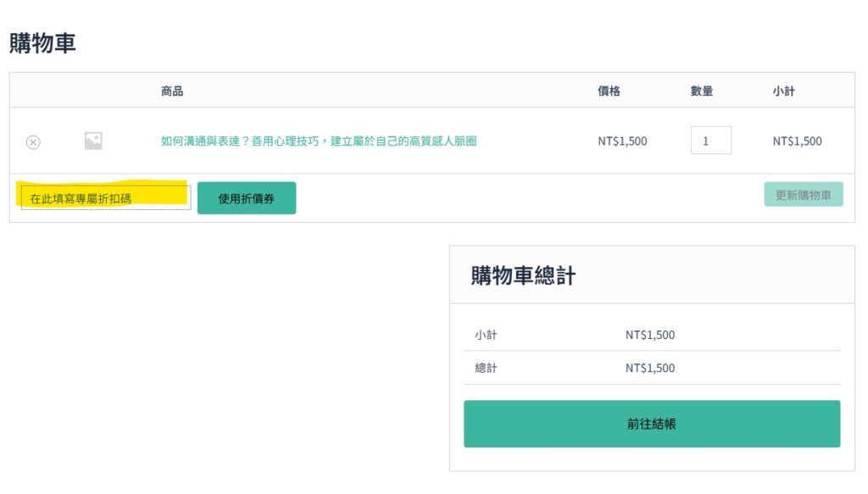
Task: Click the product thumbnail placeholder image
Action: (x=93, y=142)
